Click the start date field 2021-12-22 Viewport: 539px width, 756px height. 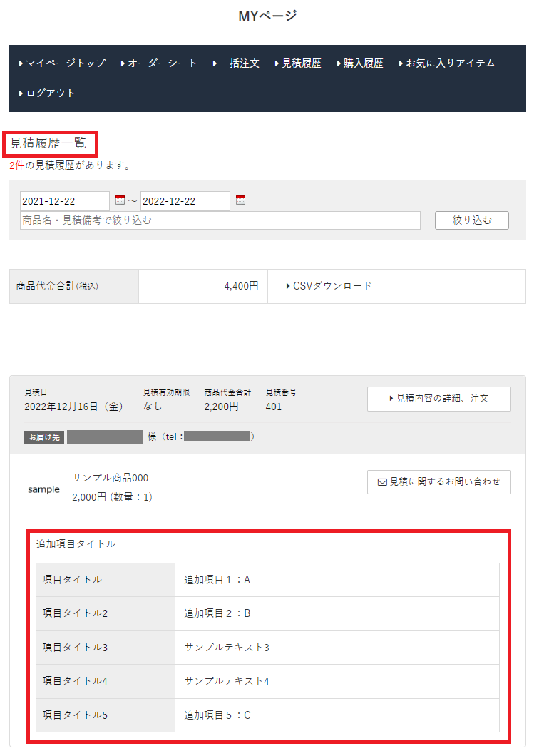(65, 201)
